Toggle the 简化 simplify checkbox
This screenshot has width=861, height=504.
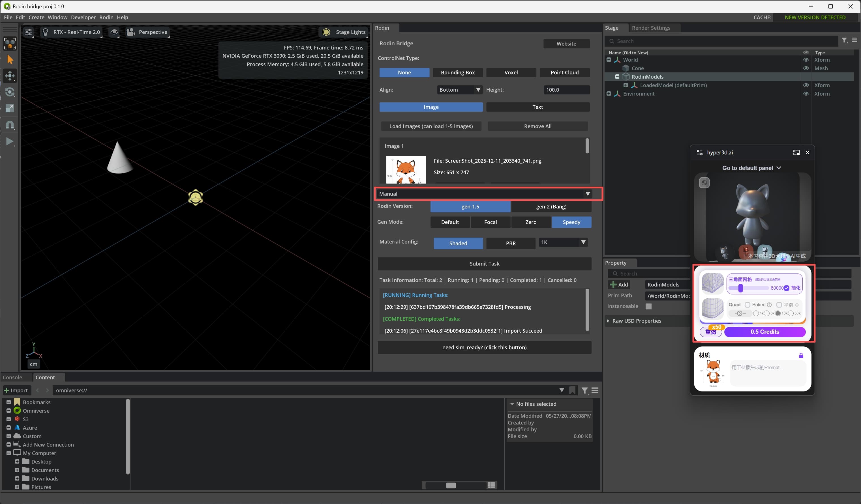coord(787,288)
